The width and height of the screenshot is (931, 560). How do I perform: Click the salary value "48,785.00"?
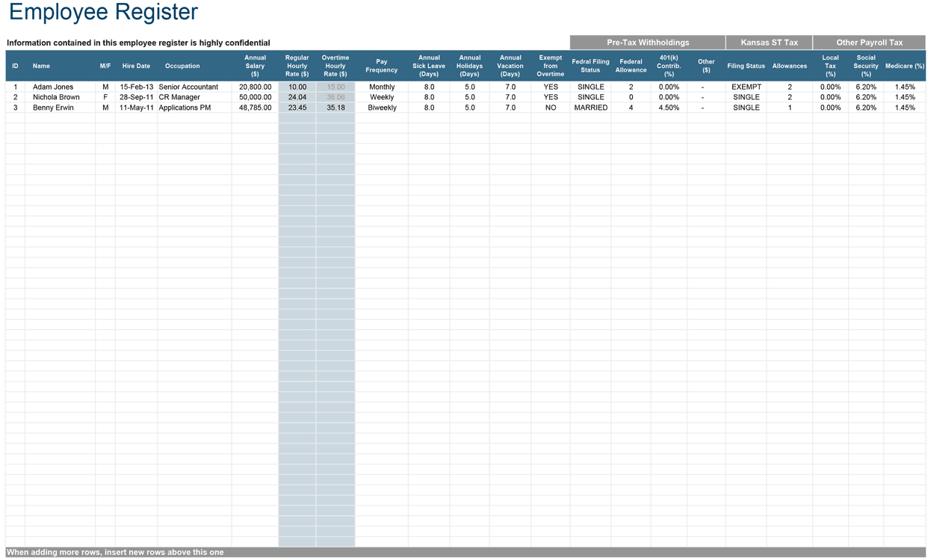pyautogui.click(x=255, y=108)
